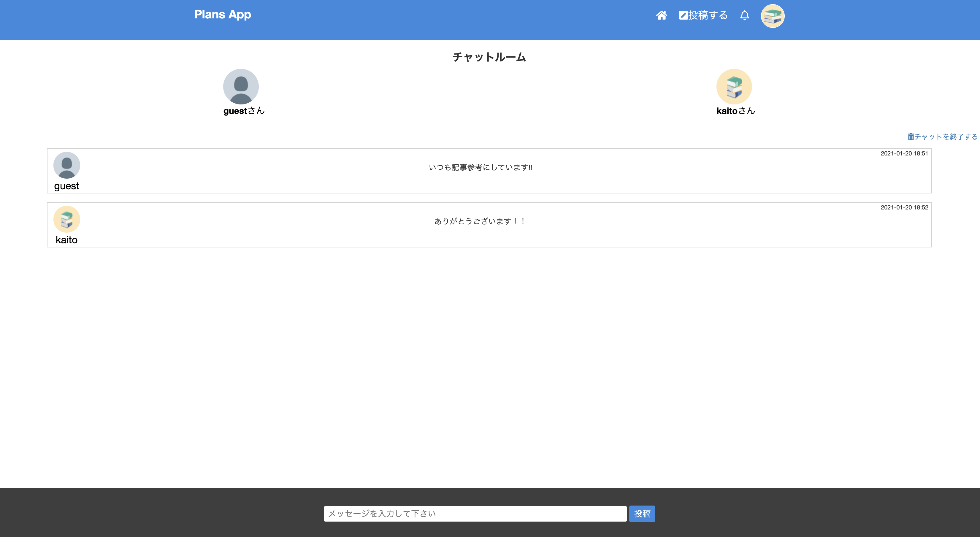Click the kaitoさん username label

(x=735, y=111)
